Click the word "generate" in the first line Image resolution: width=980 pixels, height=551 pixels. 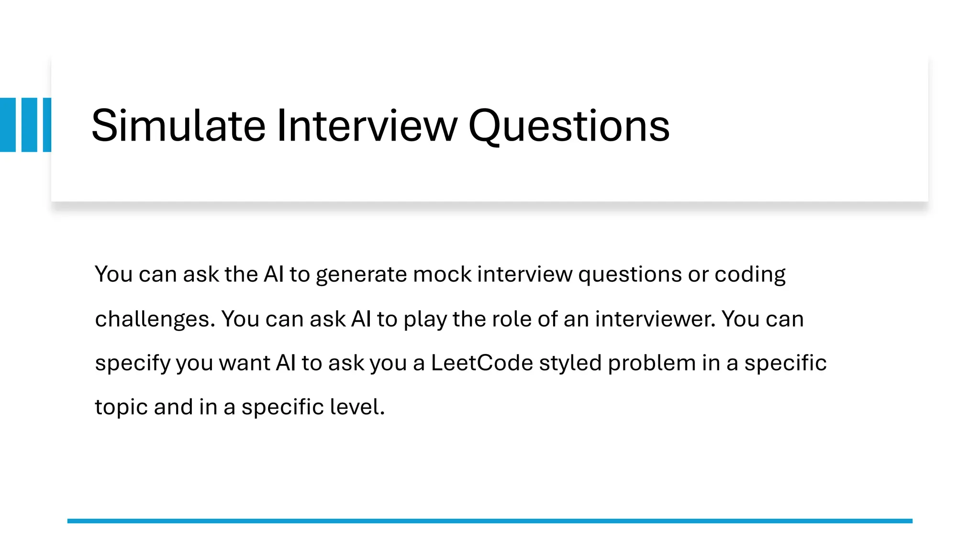pyautogui.click(x=361, y=275)
